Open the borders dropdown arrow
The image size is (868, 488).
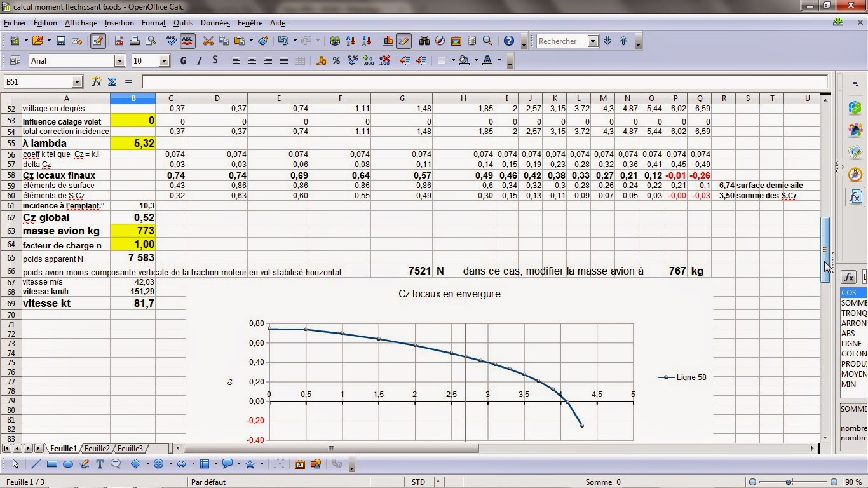tap(453, 60)
